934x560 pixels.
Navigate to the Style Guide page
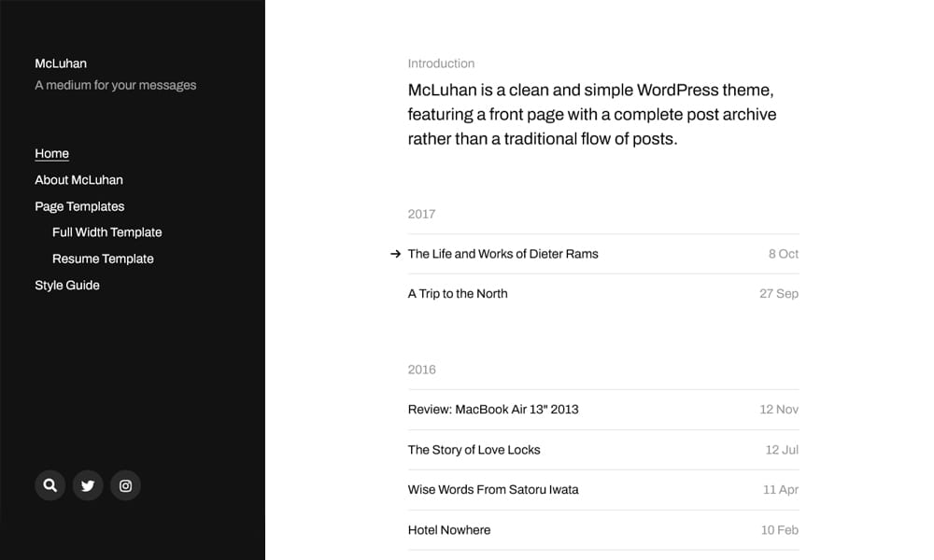pos(67,286)
